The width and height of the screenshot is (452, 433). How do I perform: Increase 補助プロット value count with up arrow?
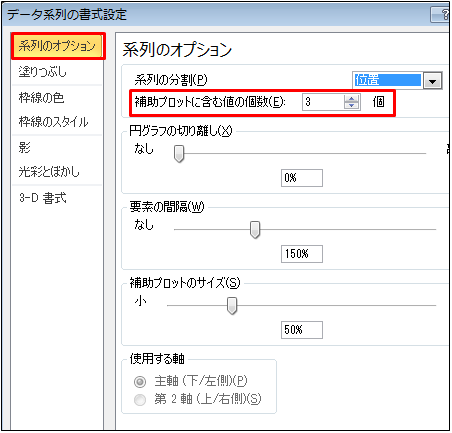click(x=351, y=98)
